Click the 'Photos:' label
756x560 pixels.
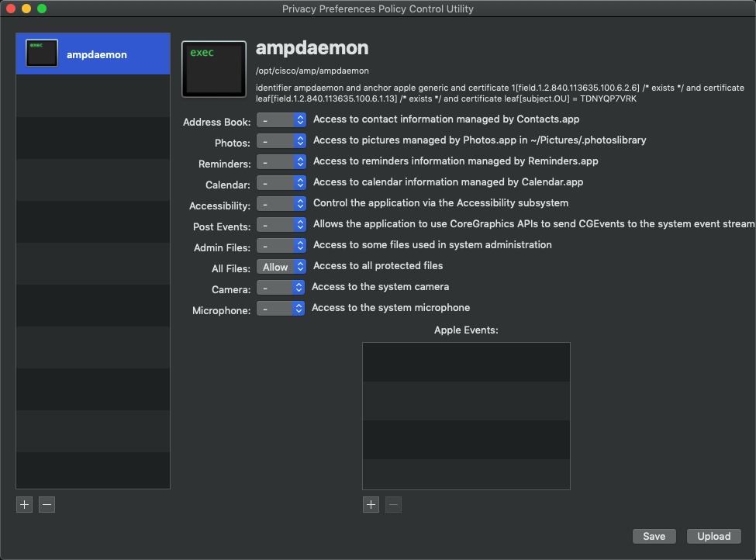pyautogui.click(x=233, y=143)
